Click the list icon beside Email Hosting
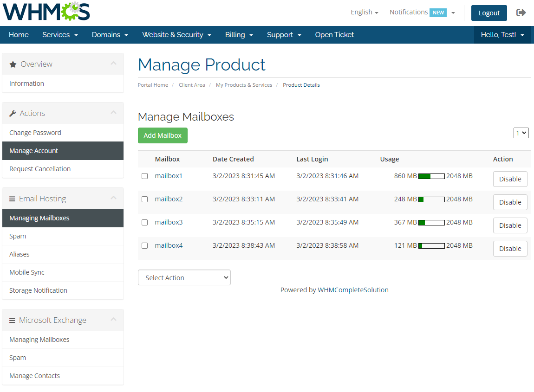The height and width of the screenshot is (392, 534). pyautogui.click(x=12, y=199)
